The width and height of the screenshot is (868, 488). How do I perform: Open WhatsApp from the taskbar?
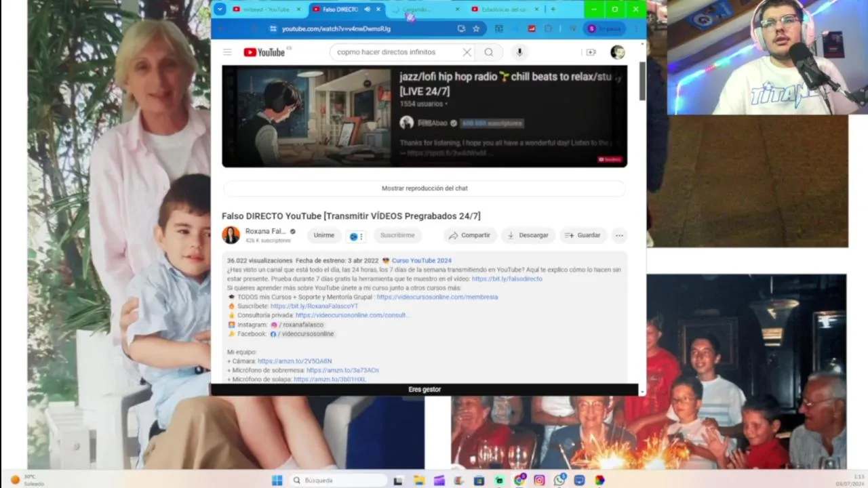point(559,480)
